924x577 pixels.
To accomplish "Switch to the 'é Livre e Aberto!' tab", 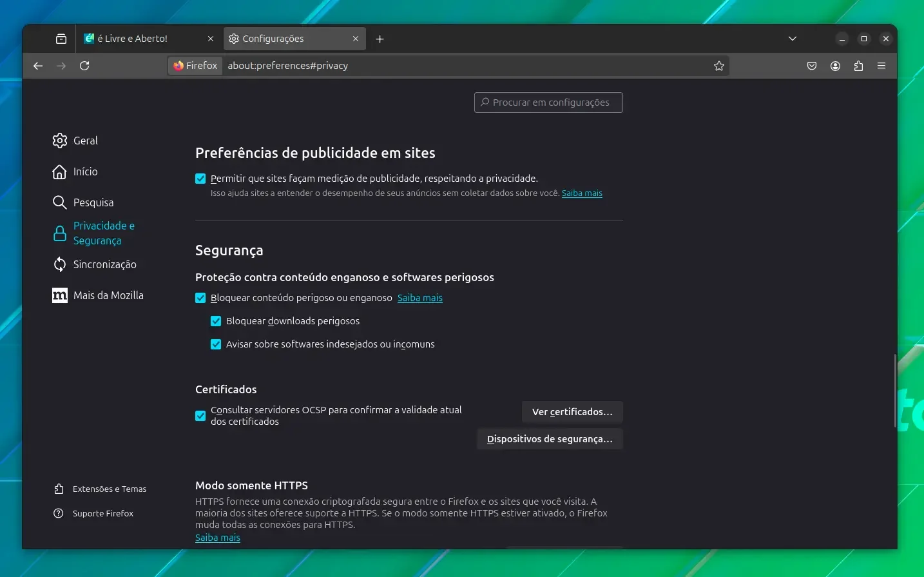I will 149,39.
